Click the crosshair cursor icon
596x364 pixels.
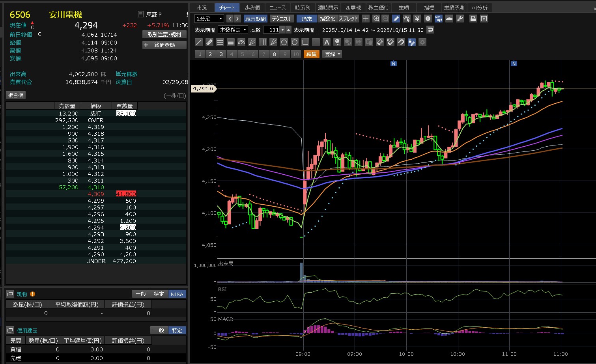click(x=366, y=19)
